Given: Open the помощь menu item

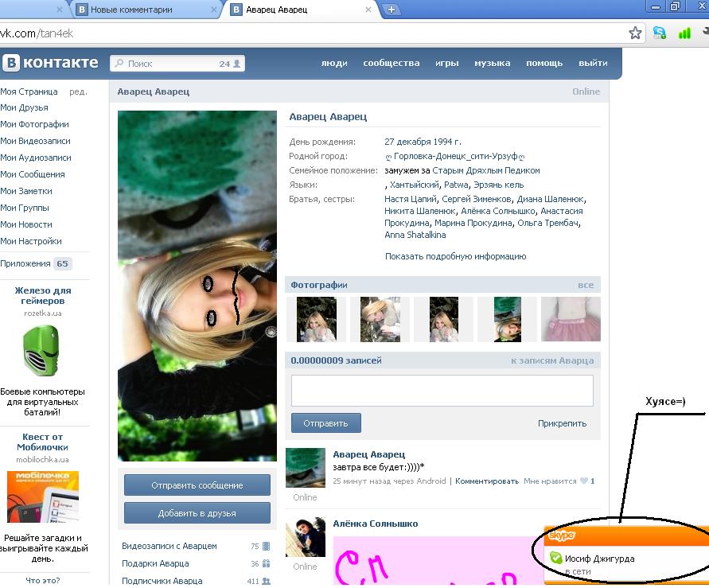Looking at the screenshot, I should [544, 64].
